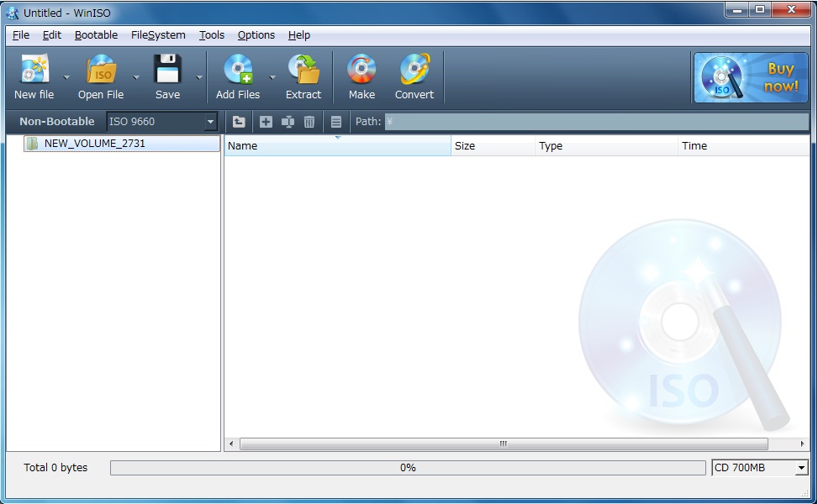Click inside the Path field

(x=597, y=122)
